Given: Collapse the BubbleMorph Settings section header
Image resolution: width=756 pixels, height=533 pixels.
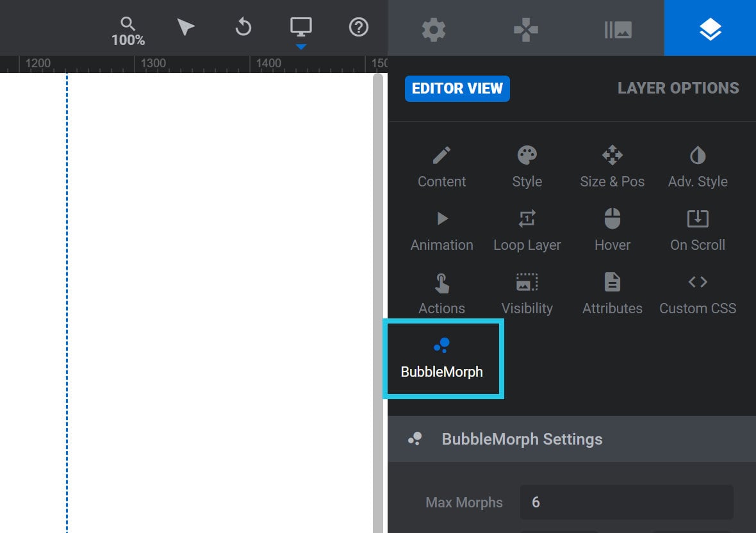Looking at the screenshot, I should (x=572, y=439).
